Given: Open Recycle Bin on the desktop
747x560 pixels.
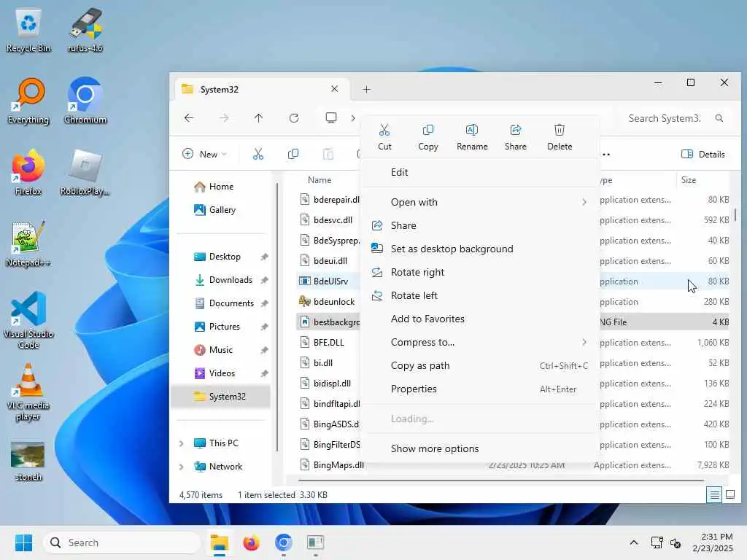Looking at the screenshot, I should pyautogui.click(x=28, y=31).
